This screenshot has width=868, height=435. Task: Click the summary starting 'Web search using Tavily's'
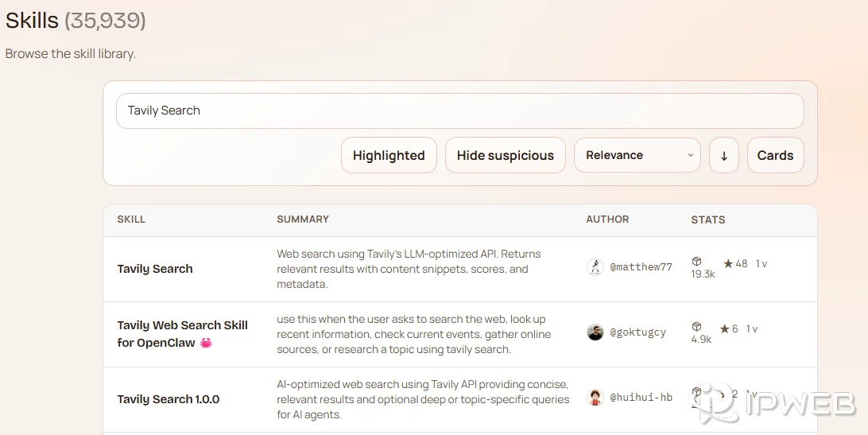409,270
